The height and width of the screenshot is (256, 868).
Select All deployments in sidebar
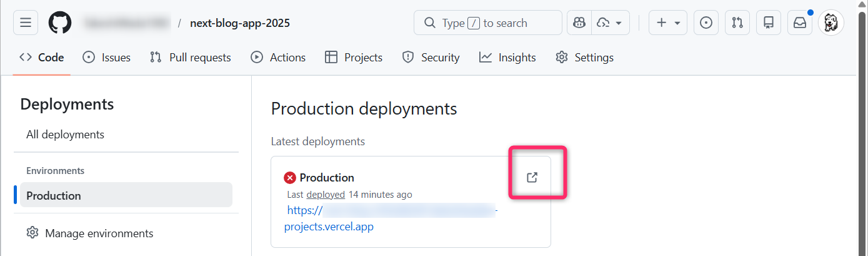click(x=65, y=135)
